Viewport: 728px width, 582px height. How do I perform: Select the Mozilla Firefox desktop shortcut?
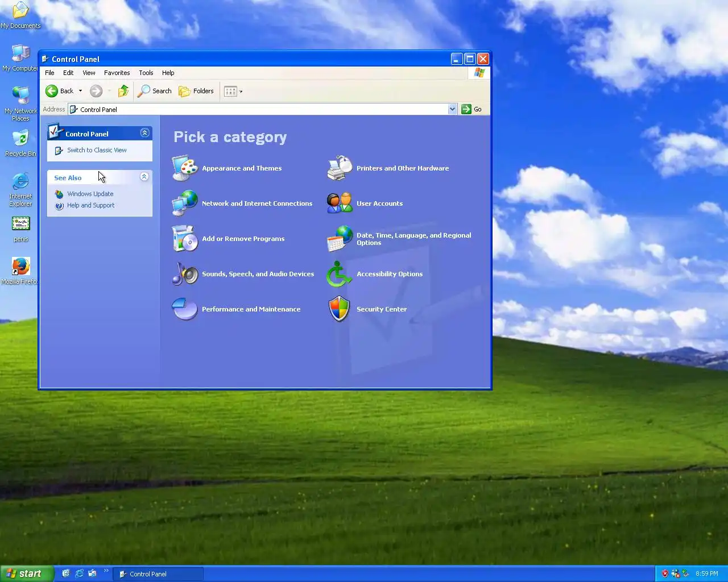[x=20, y=271]
